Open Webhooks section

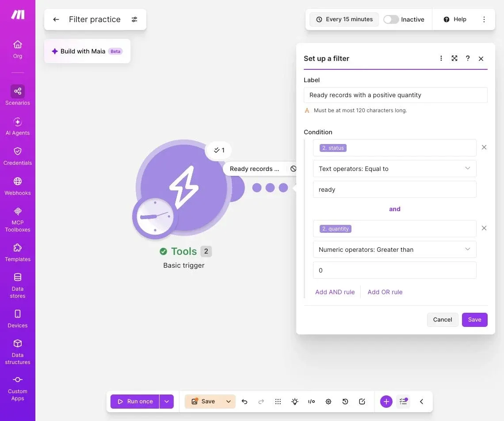[x=18, y=186]
